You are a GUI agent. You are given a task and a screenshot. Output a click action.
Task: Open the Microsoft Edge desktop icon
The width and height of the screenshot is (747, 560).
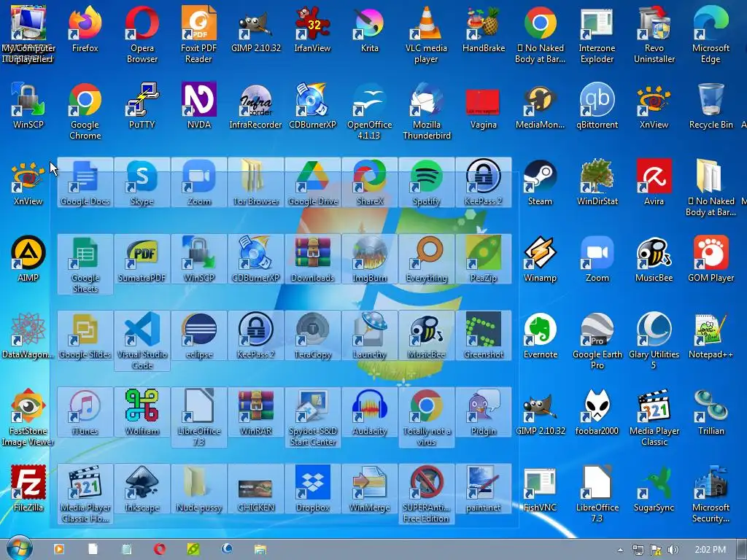pos(711,34)
